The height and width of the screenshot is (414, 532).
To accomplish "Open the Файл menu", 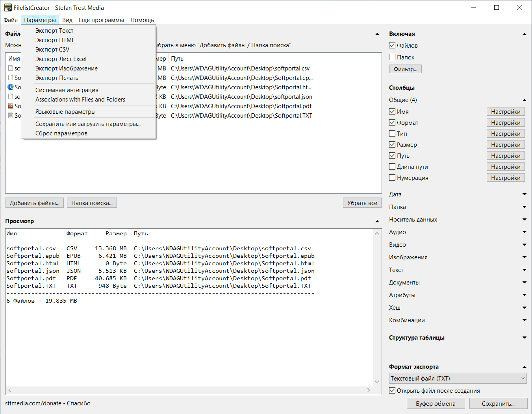I will point(11,20).
